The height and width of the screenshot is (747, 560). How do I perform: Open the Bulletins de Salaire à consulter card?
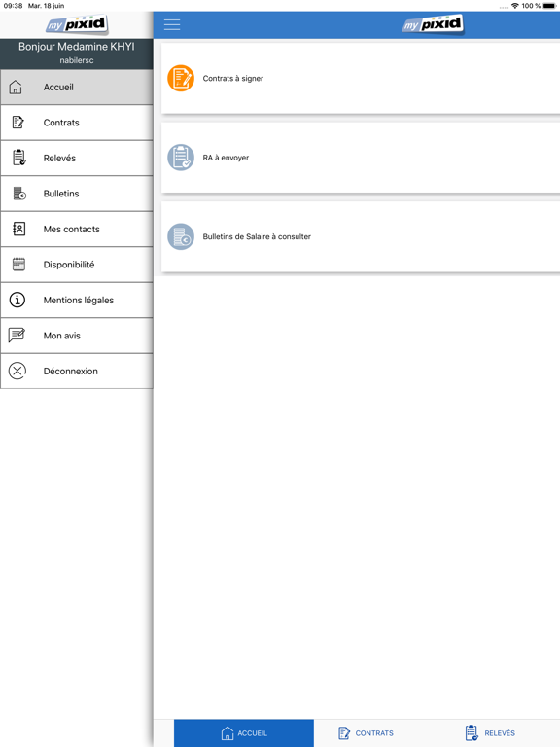(361, 236)
